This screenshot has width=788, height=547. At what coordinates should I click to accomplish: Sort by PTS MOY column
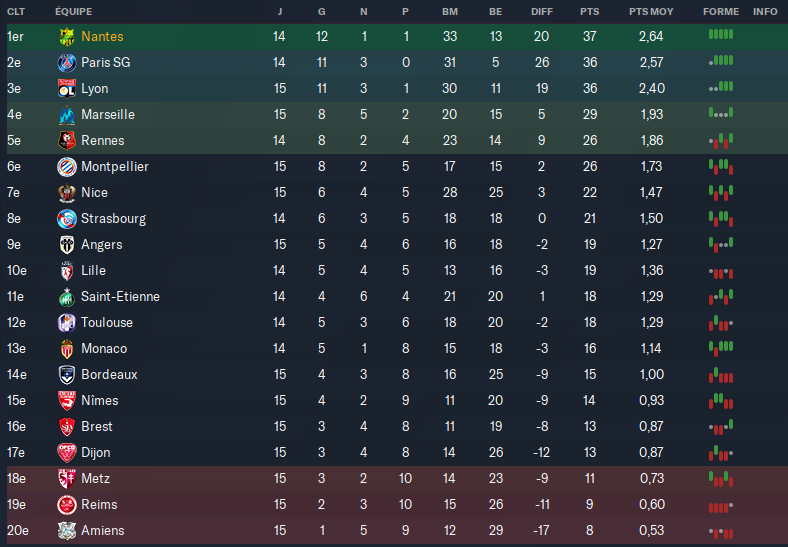[x=651, y=12]
